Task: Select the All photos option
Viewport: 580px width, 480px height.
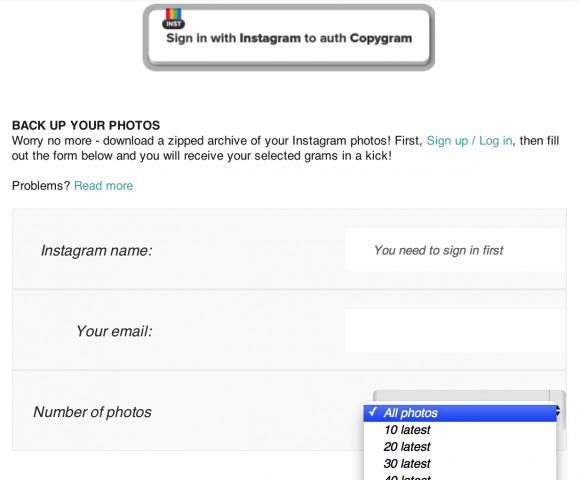Action: point(460,413)
